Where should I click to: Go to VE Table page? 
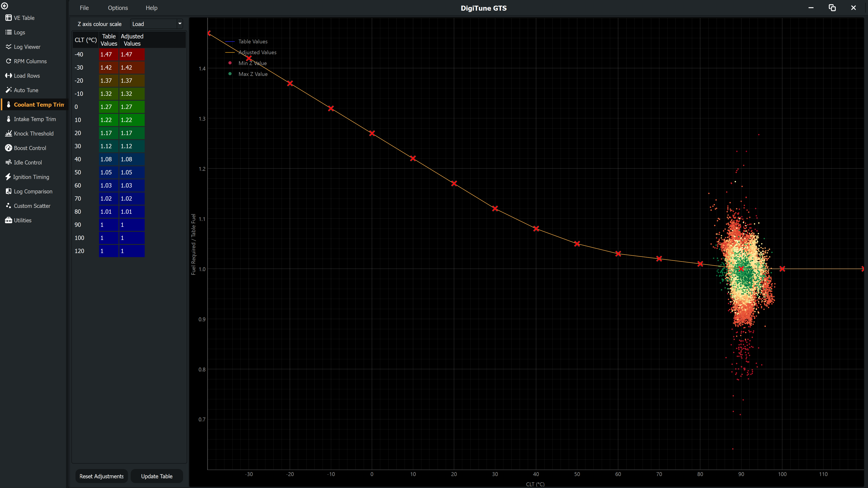click(x=24, y=18)
